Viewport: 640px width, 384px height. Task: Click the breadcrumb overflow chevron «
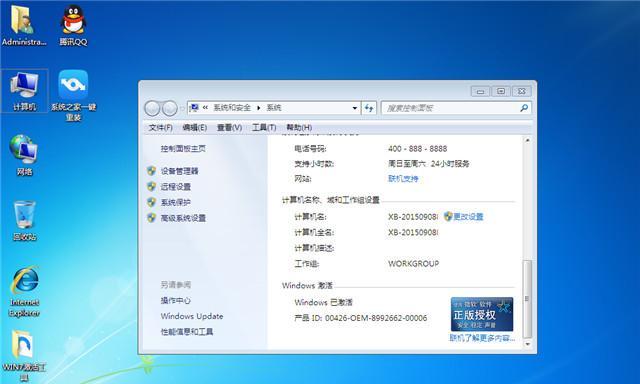tap(205, 108)
